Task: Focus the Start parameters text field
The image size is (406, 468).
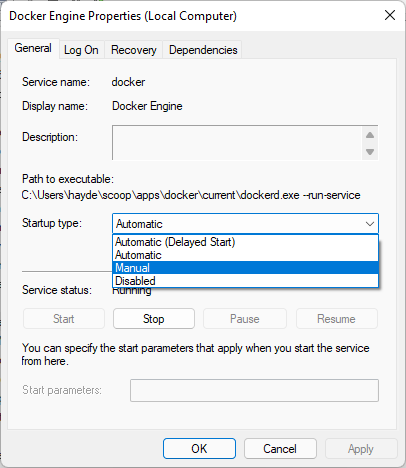Action: [254, 390]
